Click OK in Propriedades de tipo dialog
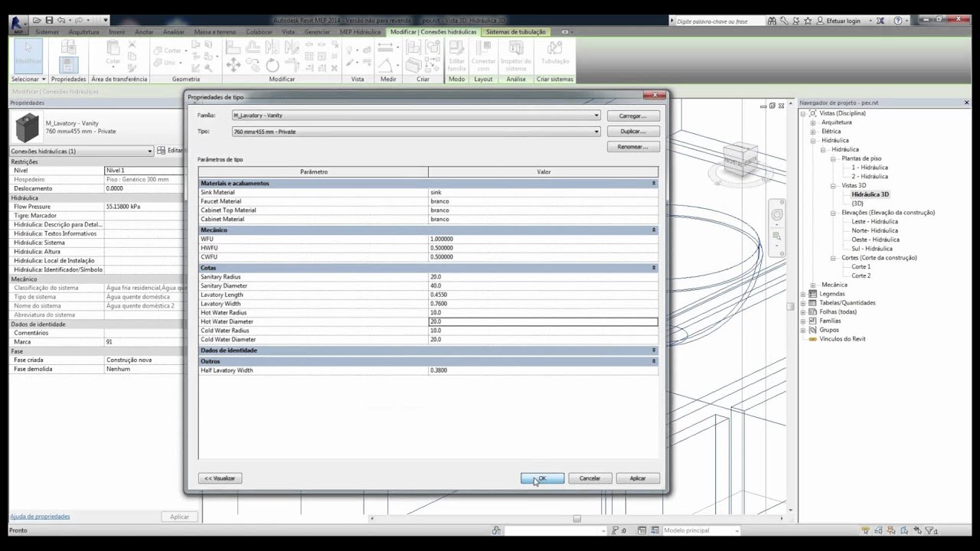 [x=542, y=478]
